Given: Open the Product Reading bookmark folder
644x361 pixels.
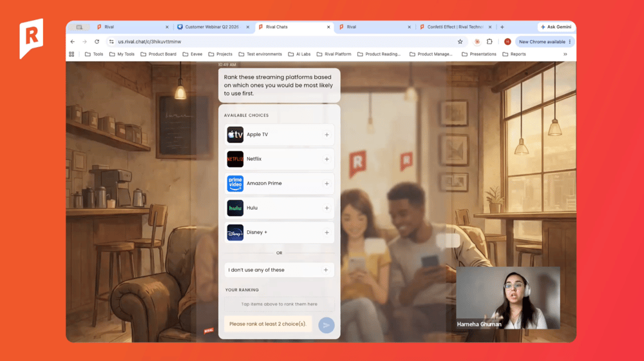Looking at the screenshot, I should tap(379, 54).
